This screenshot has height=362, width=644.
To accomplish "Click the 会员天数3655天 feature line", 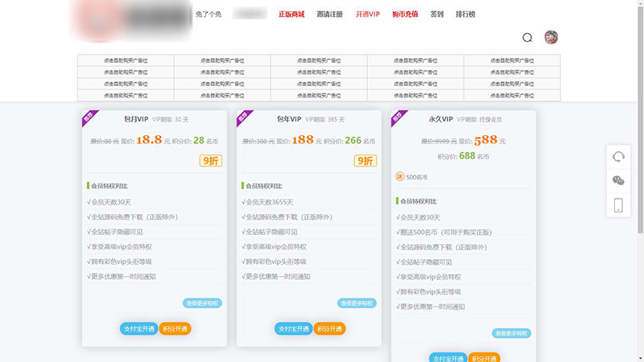I will pyautogui.click(x=267, y=203).
